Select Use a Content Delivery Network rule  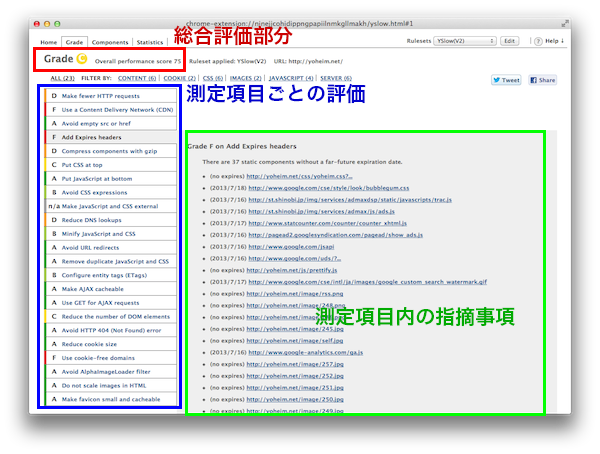click(111, 110)
